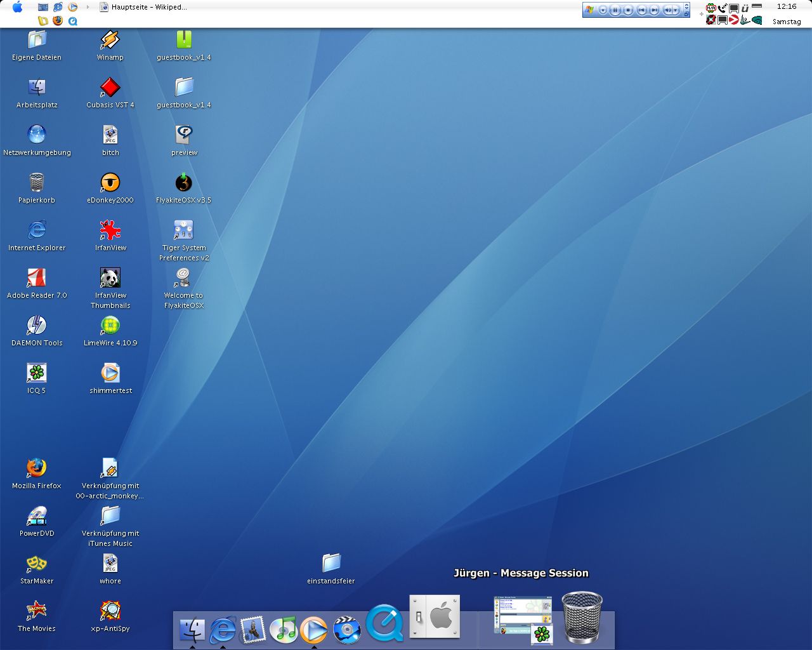Viewport: 812px width, 650px height.
Task: Click the Finder icon in the dock
Action: click(x=192, y=630)
